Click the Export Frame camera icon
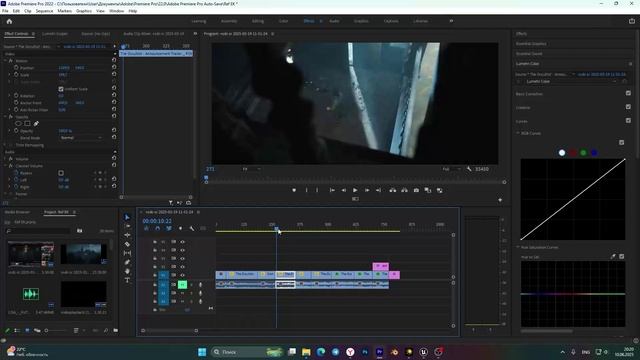The height and width of the screenshot is (360, 640). click(x=416, y=190)
